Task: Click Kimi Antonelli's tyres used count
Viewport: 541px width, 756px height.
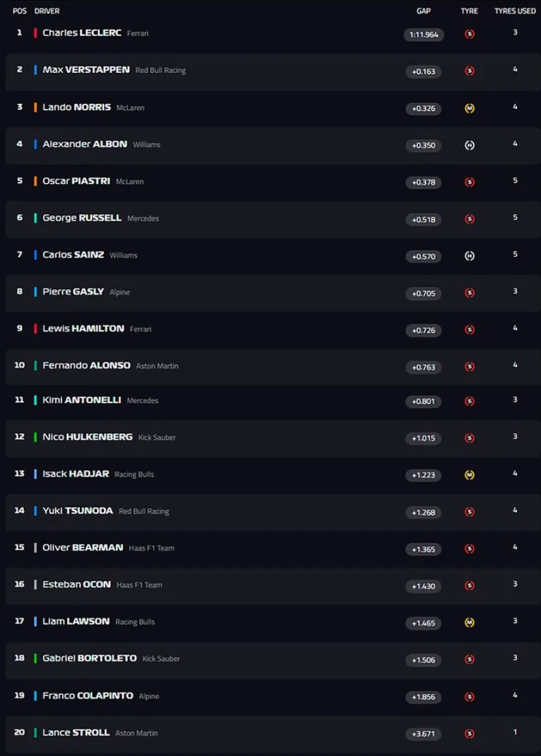Action: [x=515, y=400]
